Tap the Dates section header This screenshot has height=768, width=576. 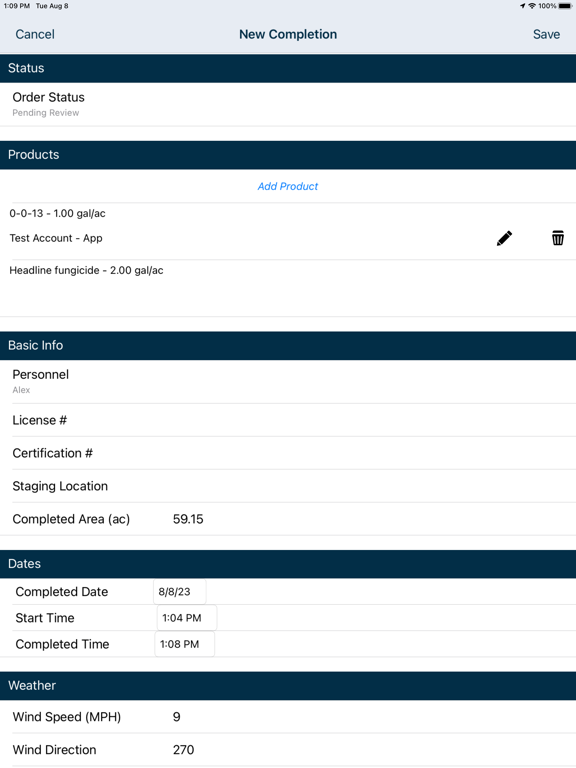(288, 564)
